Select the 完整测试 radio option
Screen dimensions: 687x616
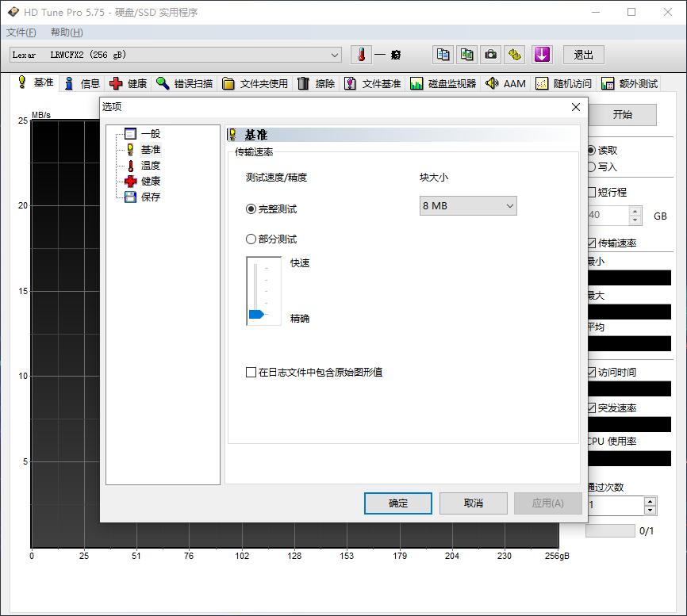coord(251,209)
